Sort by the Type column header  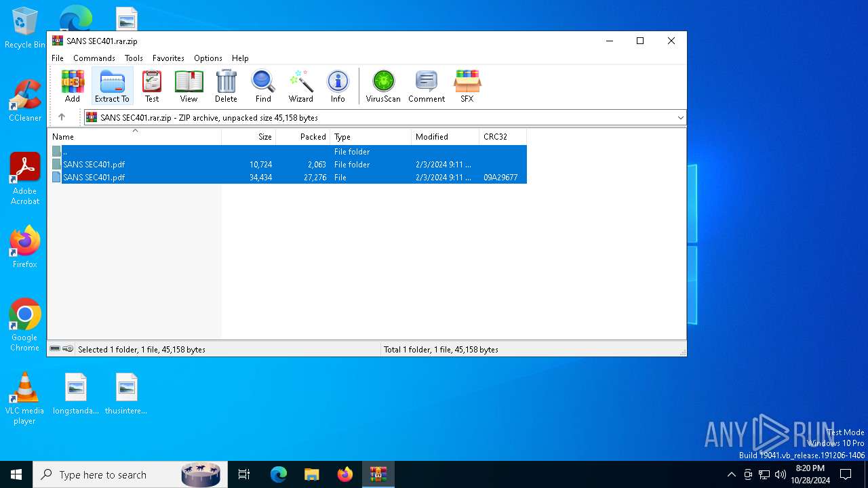click(x=371, y=137)
